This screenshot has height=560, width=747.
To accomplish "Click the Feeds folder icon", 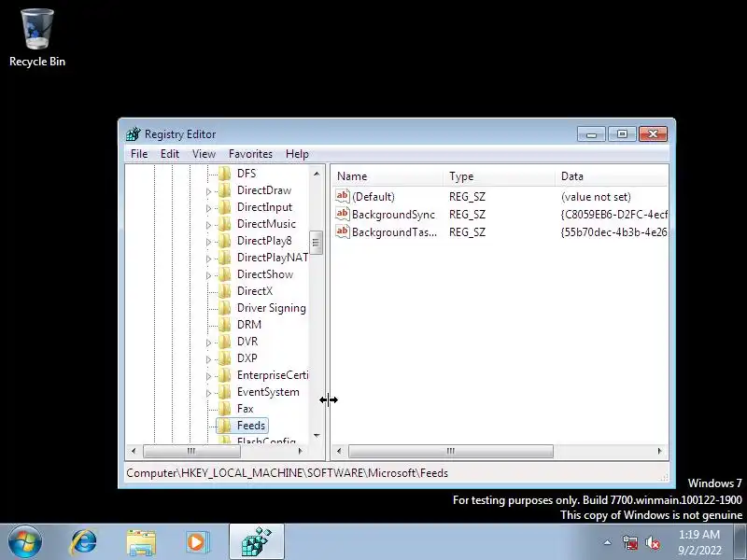I will [x=224, y=426].
